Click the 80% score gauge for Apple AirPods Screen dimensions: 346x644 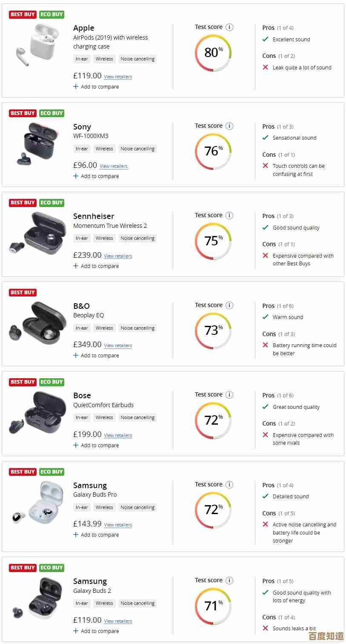point(213,53)
